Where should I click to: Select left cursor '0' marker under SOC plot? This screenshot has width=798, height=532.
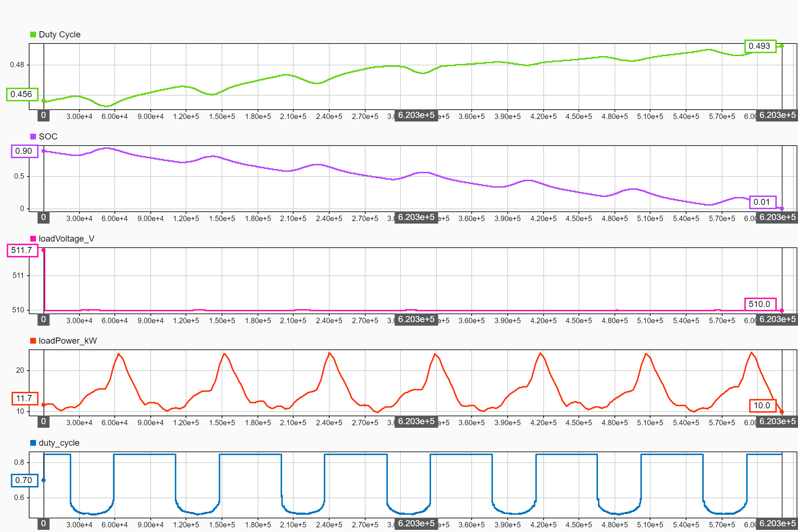coord(44,217)
